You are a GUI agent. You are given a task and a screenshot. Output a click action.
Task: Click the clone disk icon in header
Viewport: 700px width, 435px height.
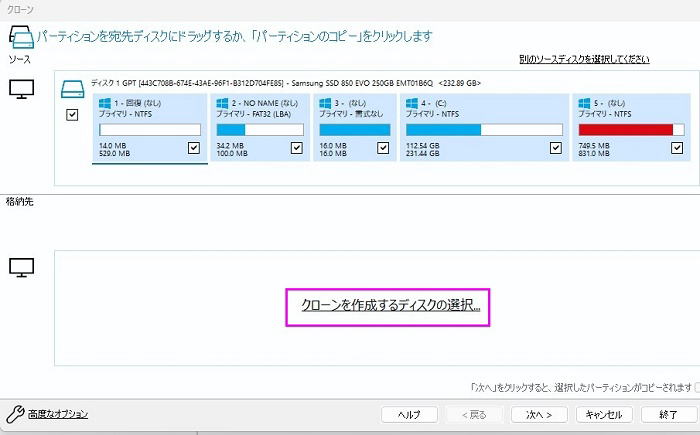point(19,36)
